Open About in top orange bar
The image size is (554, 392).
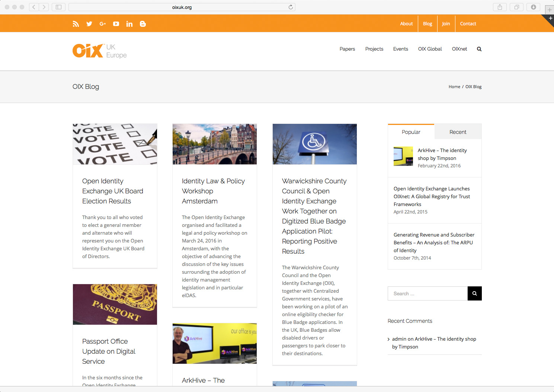pos(406,24)
